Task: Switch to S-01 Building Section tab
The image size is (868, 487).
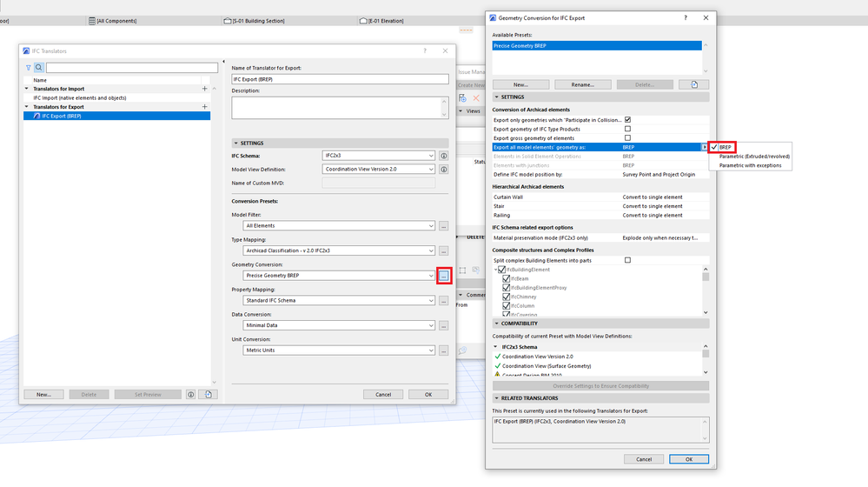Action: click(x=254, y=21)
